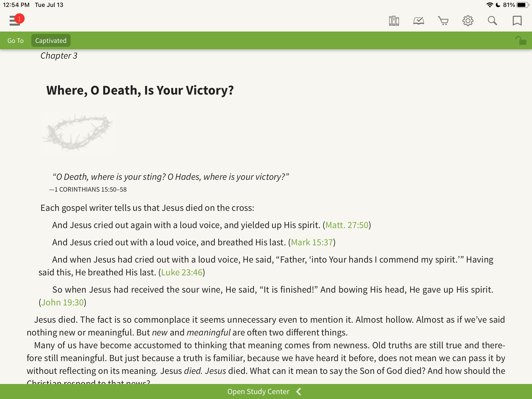Viewport: 532px width, 399px height.
Task: Expand Study Center using chevron arrow
Action: click(x=299, y=392)
